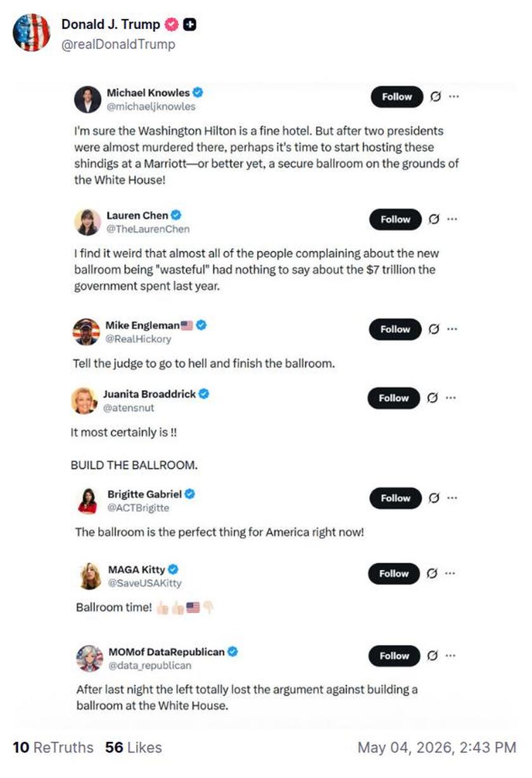Follow Michael Knowles
The height and width of the screenshot is (778, 532).
pyautogui.click(x=396, y=97)
